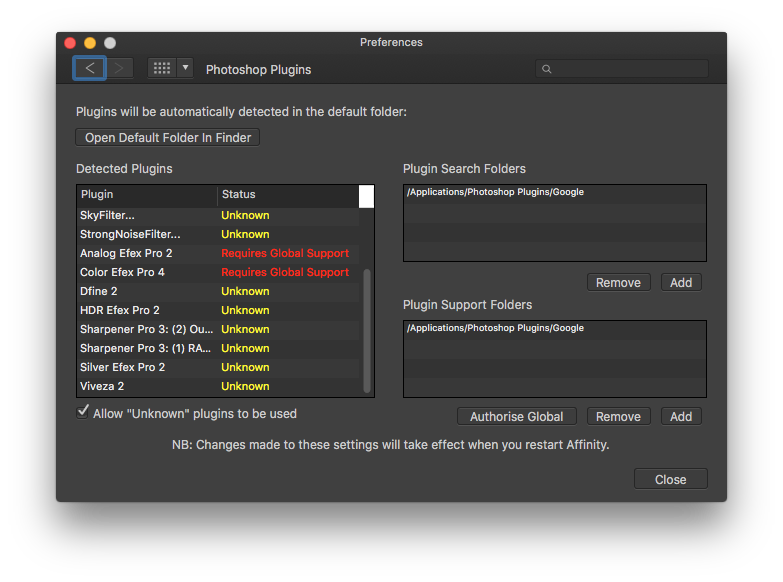
Task: Click the Authorise Global button
Action: click(516, 416)
